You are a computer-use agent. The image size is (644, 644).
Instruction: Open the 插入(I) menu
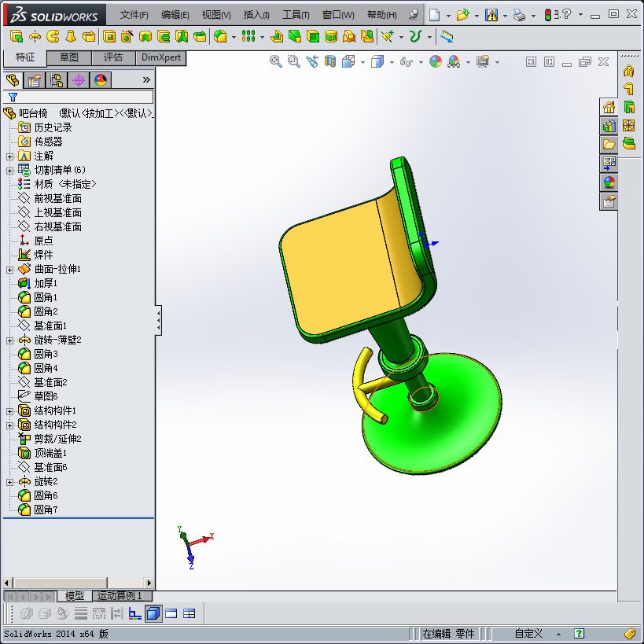[256, 15]
